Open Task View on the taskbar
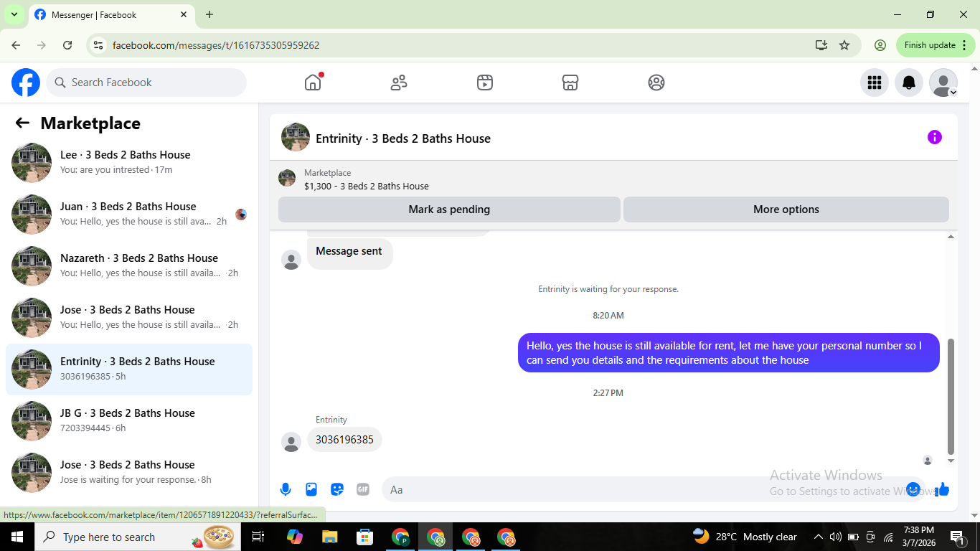 coord(258,537)
